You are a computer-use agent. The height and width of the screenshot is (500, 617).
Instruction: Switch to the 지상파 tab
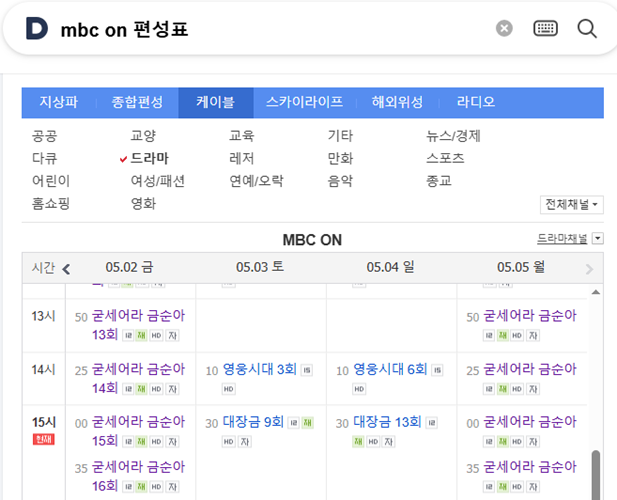[58, 102]
